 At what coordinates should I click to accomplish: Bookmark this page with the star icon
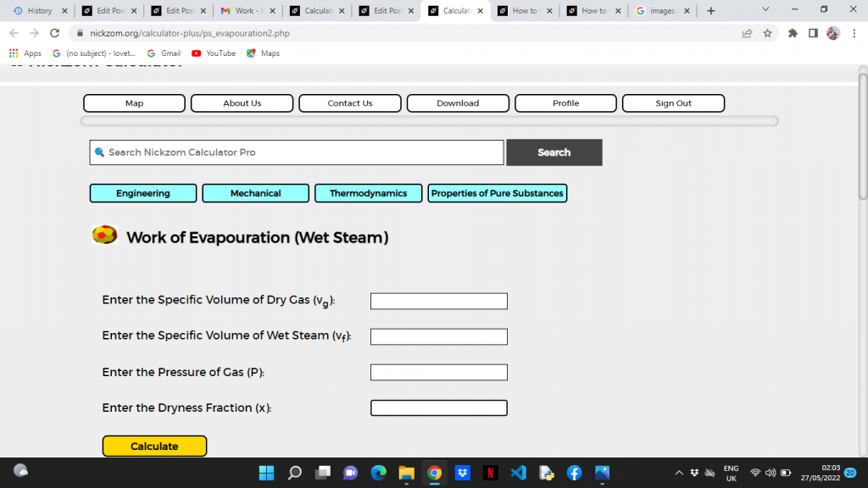(767, 33)
